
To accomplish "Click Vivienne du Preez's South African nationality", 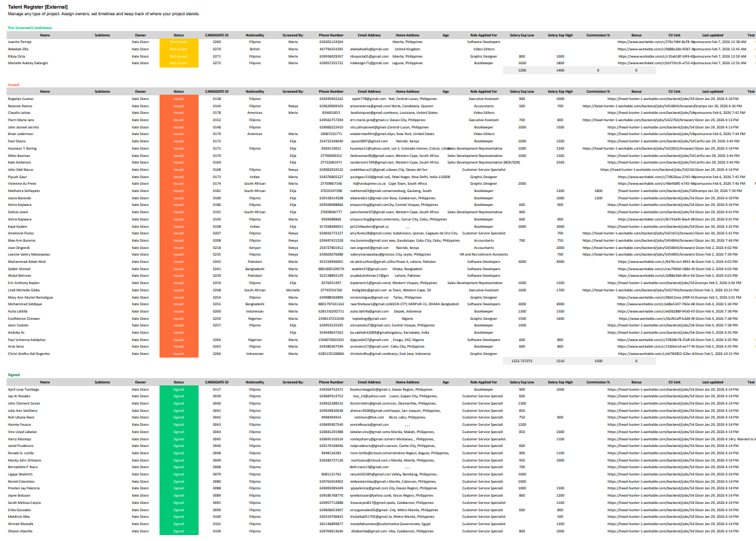I will pos(255,183).
